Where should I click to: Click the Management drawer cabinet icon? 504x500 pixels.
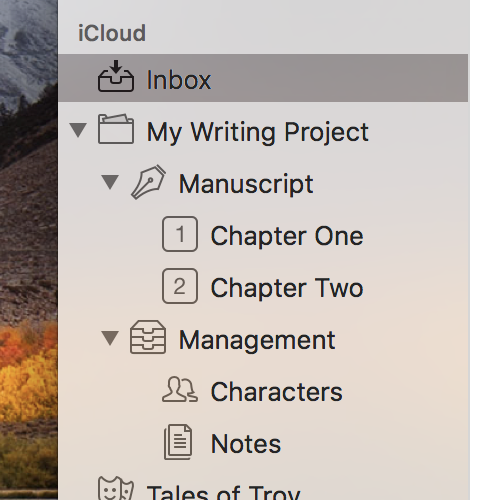148,337
